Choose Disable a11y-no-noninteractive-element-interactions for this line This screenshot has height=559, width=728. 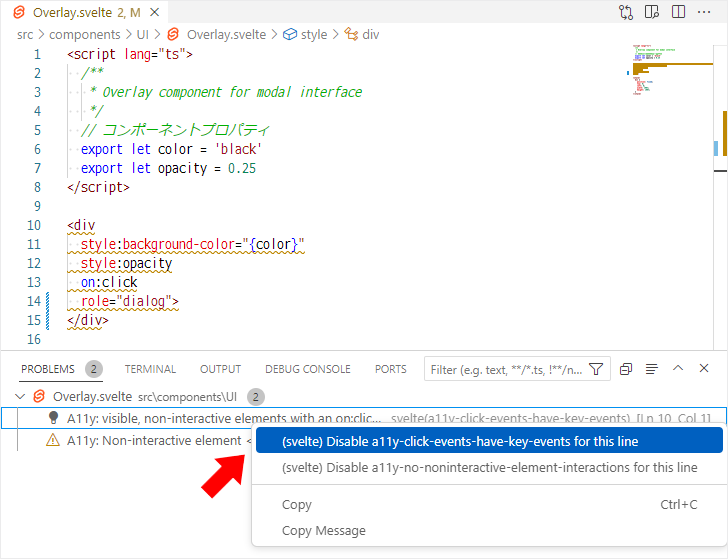click(489, 467)
